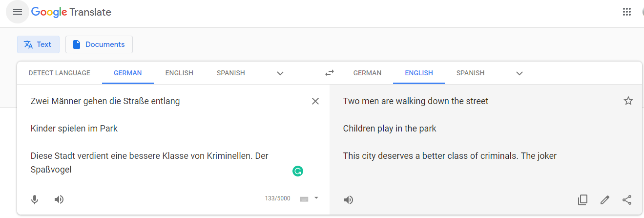Image resolution: width=644 pixels, height=218 pixels.
Task: Select Spanish as target language
Action: (x=471, y=73)
